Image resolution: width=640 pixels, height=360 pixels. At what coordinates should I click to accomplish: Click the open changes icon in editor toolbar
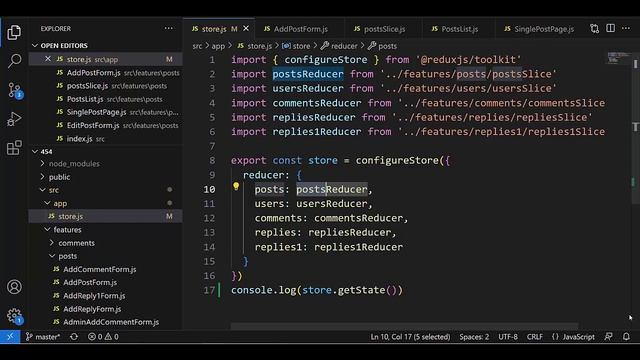595,29
